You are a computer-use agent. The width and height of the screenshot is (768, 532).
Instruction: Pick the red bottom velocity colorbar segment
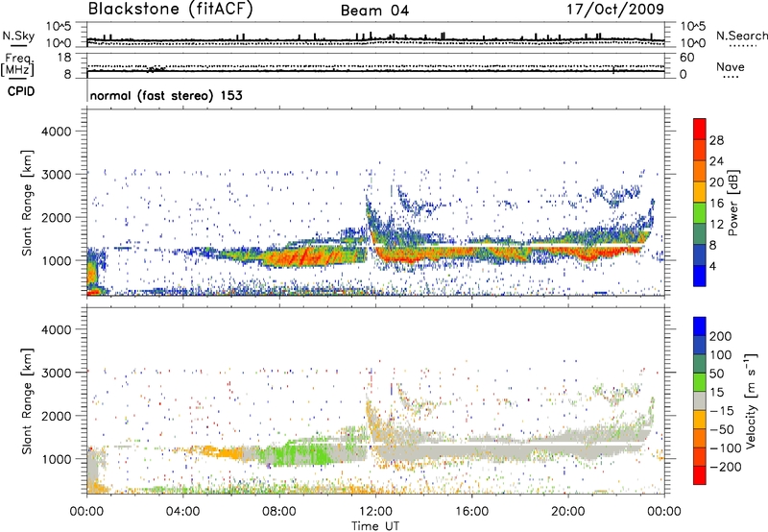[700, 475]
